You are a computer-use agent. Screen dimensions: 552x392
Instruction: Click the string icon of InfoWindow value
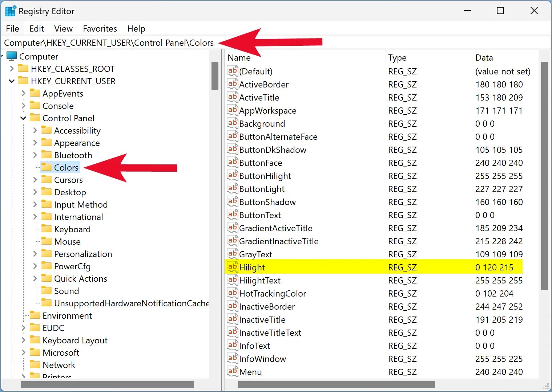coord(233,358)
